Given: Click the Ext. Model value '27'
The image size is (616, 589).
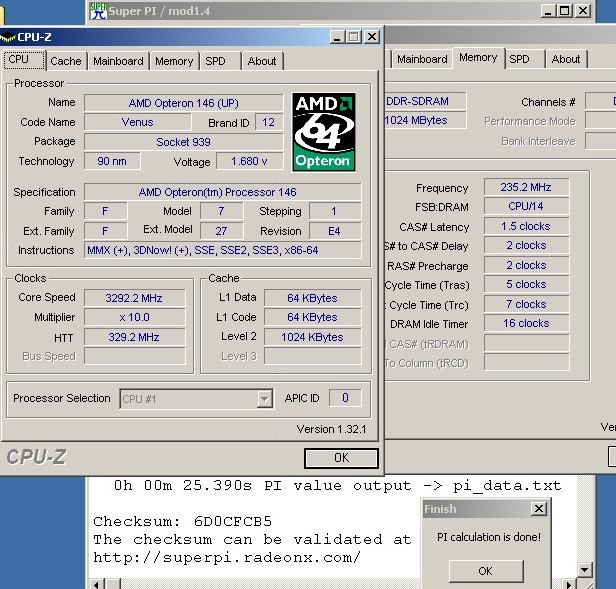Looking at the screenshot, I should (222, 231).
